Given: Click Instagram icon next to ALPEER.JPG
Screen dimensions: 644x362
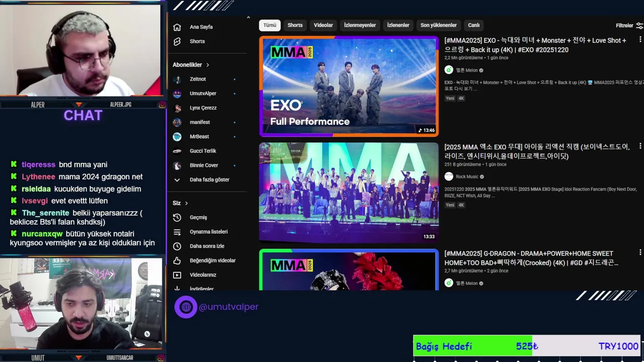Looking at the screenshot, I should 162,105.
